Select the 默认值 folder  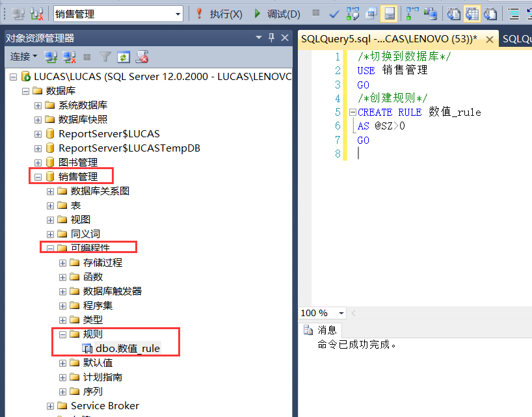[98, 363]
